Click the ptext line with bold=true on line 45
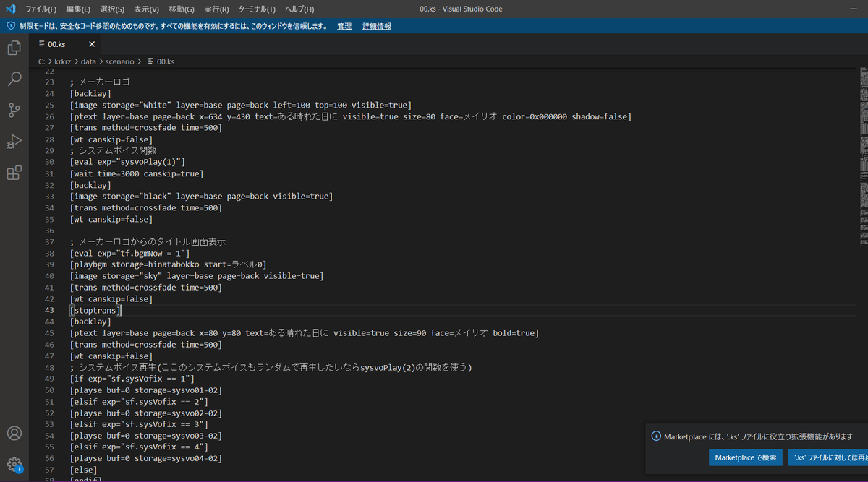Image resolution: width=868 pixels, height=482 pixels. pyautogui.click(x=305, y=333)
